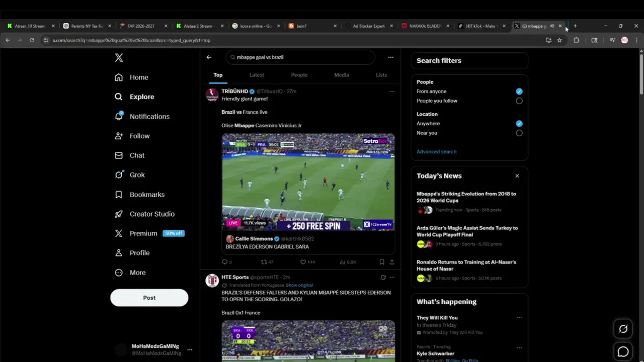The image size is (644, 362).
Task: Open search options three-dot menu
Action: pyautogui.click(x=390, y=57)
